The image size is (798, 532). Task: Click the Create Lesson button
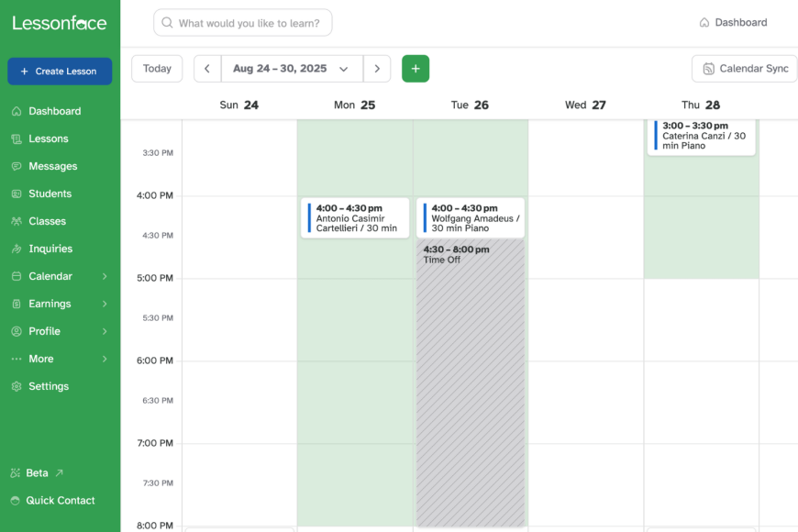[x=59, y=71]
